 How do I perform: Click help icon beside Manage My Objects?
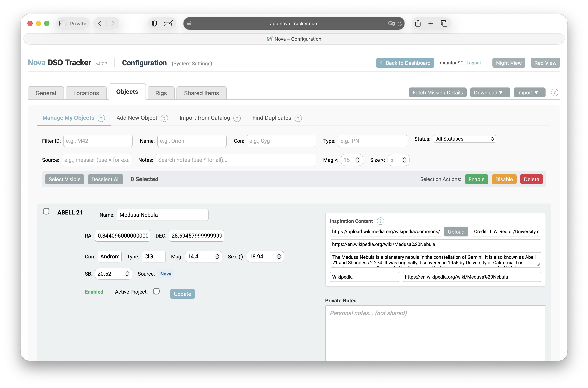[101, 118]
